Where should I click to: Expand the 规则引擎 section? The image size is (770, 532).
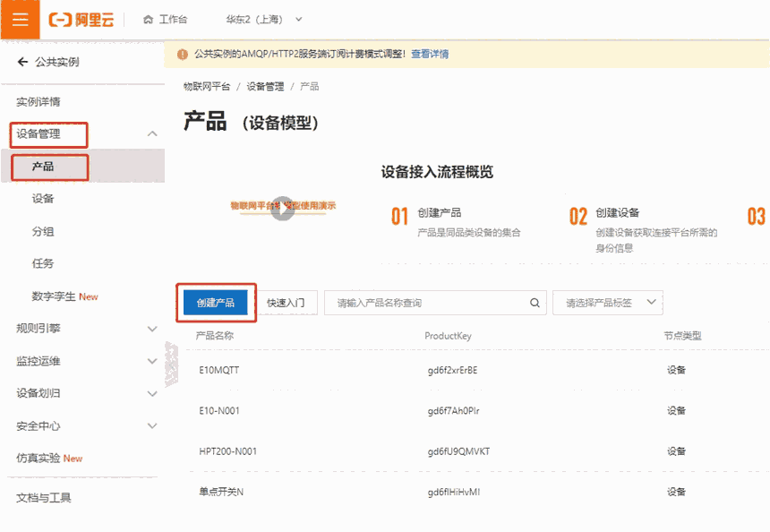coord(152,329)
